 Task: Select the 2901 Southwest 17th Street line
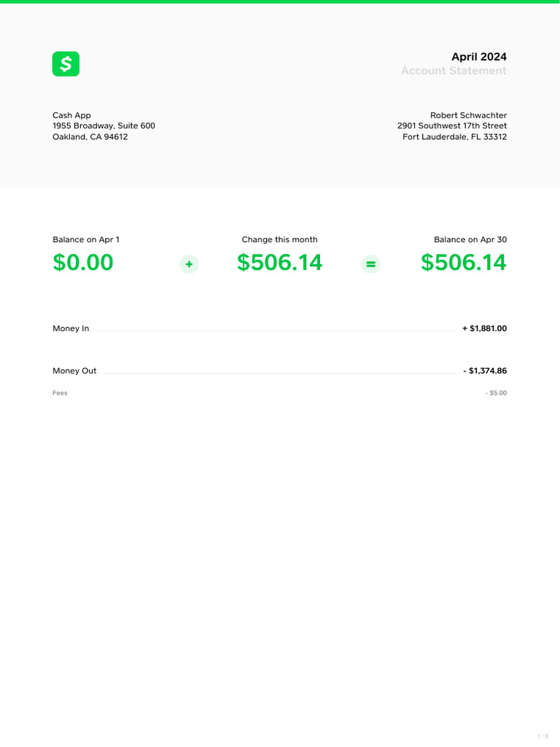pyautogui.click(x=452, y=126)
